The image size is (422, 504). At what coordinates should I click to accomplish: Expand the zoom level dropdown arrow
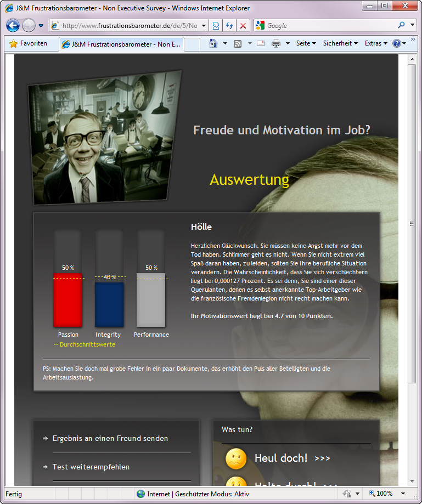point(403,494)
